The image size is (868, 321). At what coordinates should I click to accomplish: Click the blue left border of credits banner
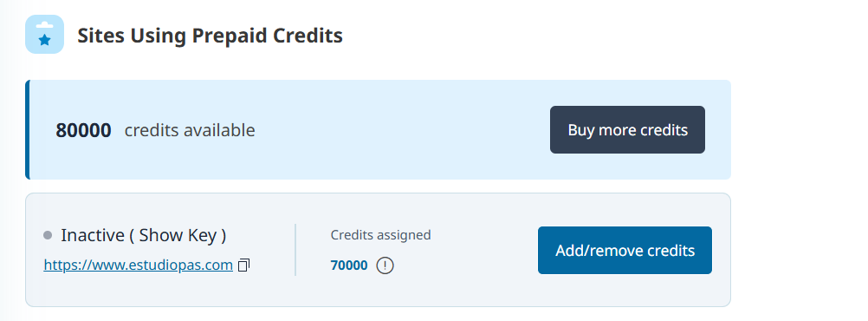click(x=27, y=130)
